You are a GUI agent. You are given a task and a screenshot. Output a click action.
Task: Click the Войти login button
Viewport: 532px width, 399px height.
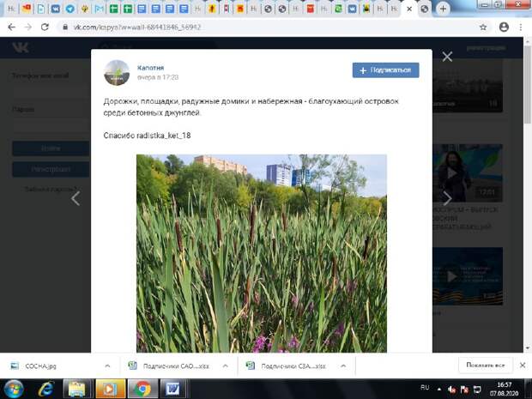point(51,148)
